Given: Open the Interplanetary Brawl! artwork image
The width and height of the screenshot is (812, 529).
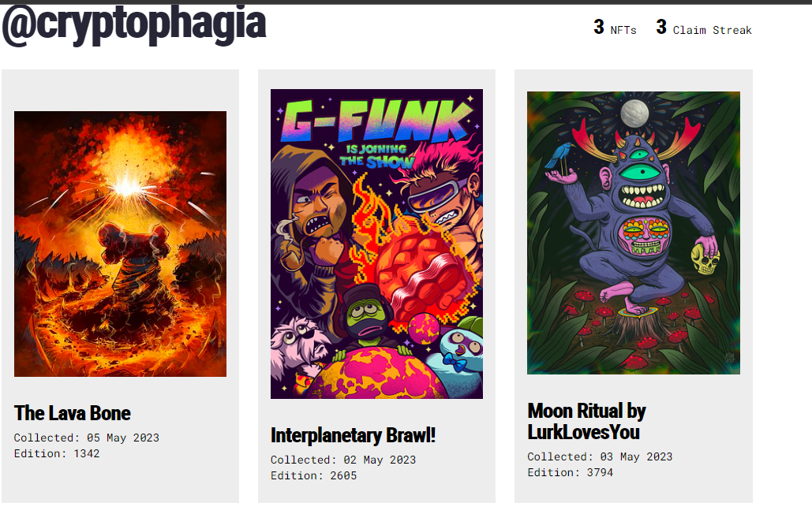Looking at the screenshot, I should tap(376, 244).
